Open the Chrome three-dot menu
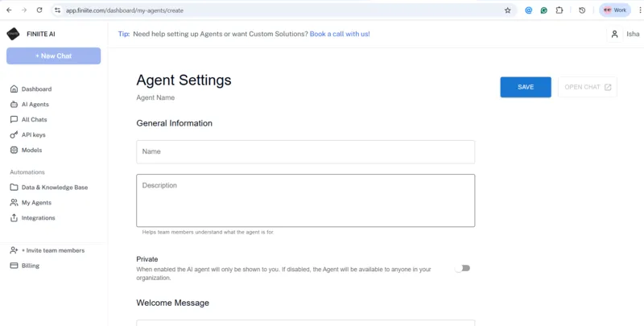Viewport: 644px width, 326px height. 640,10
